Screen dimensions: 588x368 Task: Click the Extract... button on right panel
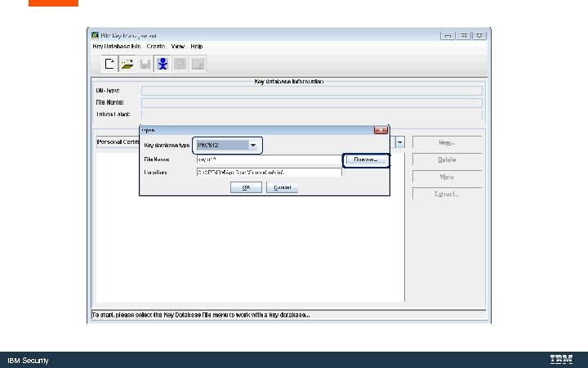(447, 194)
